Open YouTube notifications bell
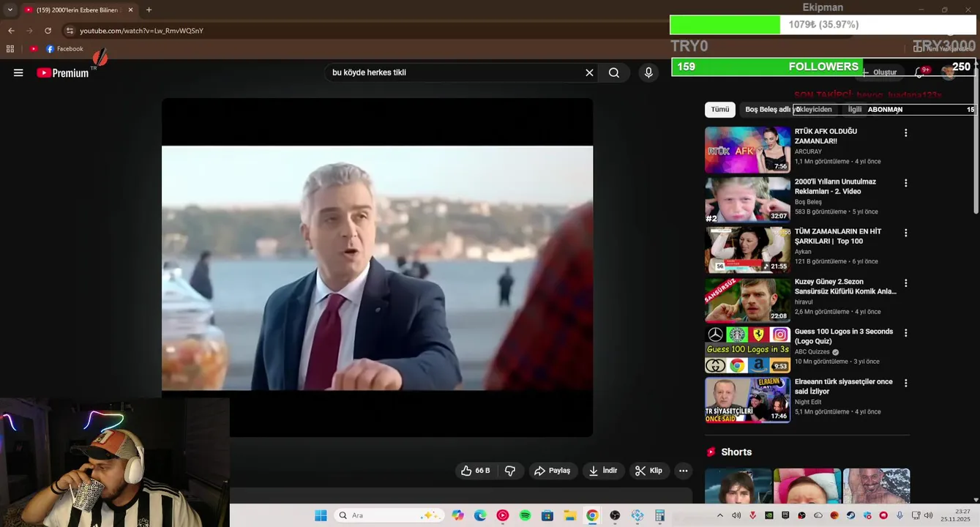The width and height of the screenshot is (980, 527). coord(920,72)
